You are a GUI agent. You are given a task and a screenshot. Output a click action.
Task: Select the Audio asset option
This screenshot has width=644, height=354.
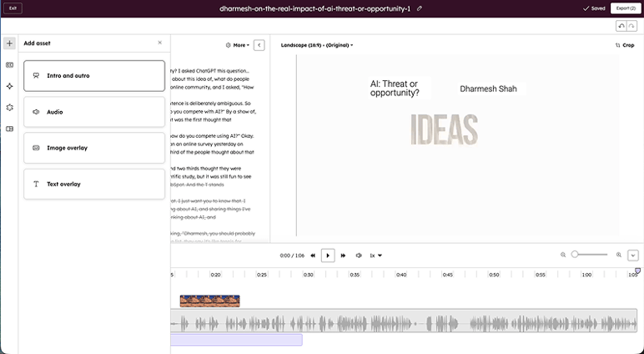(94, 112)
